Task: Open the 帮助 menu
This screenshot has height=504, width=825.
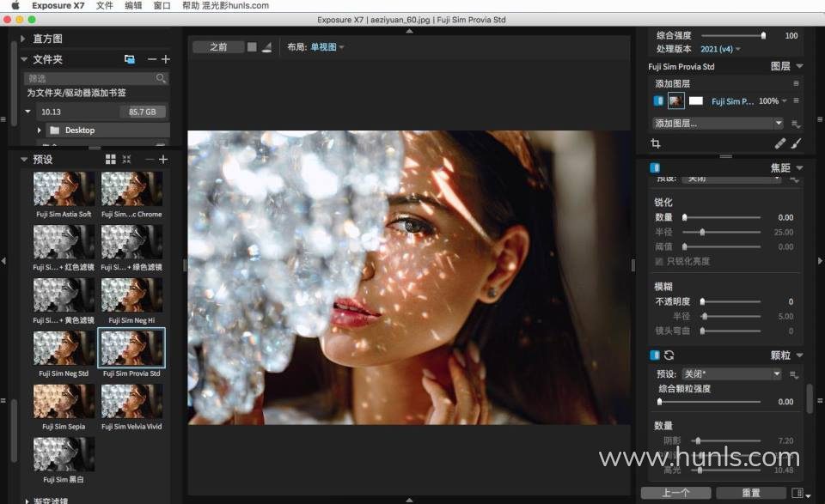Action: 191,6
